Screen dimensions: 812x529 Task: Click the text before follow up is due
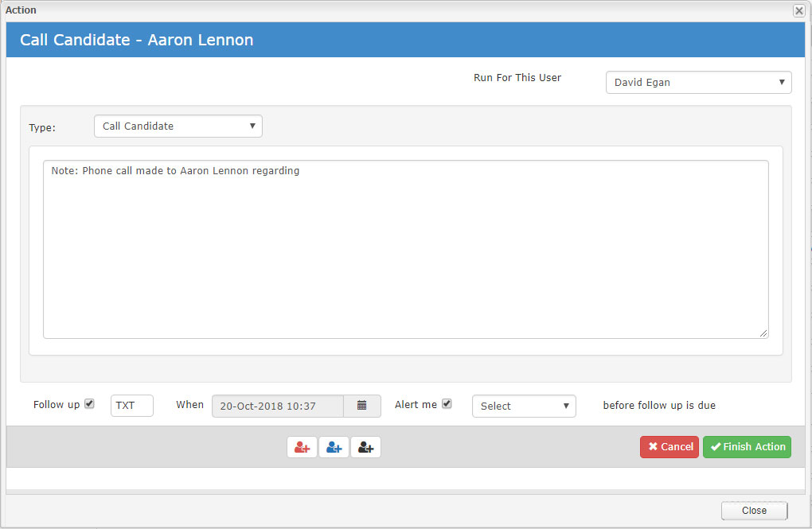tap(659, 405)
